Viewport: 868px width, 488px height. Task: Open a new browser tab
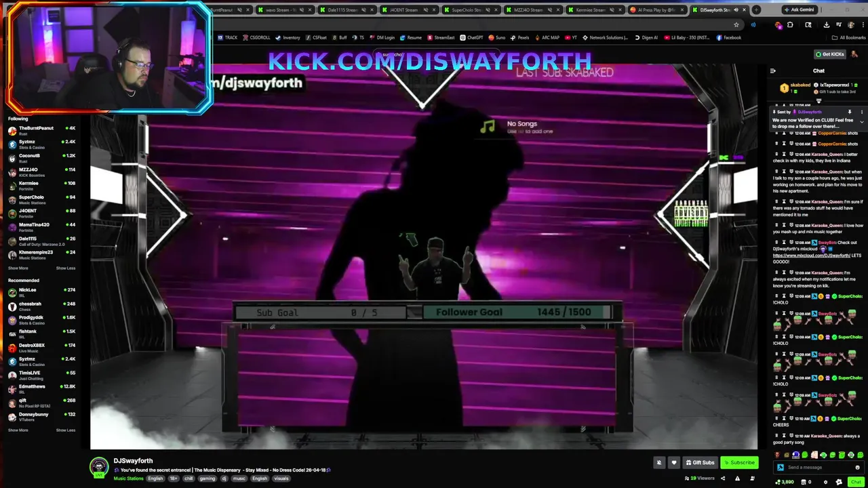tap(756, 9)
